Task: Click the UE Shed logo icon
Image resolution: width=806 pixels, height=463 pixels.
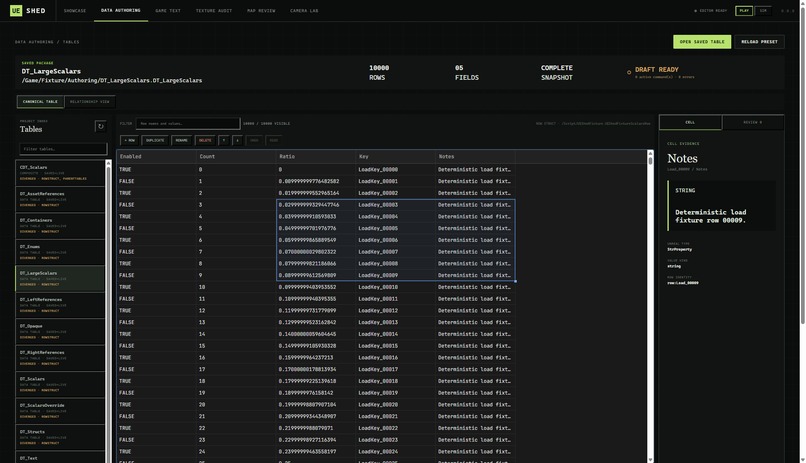Action: [16, 10]
